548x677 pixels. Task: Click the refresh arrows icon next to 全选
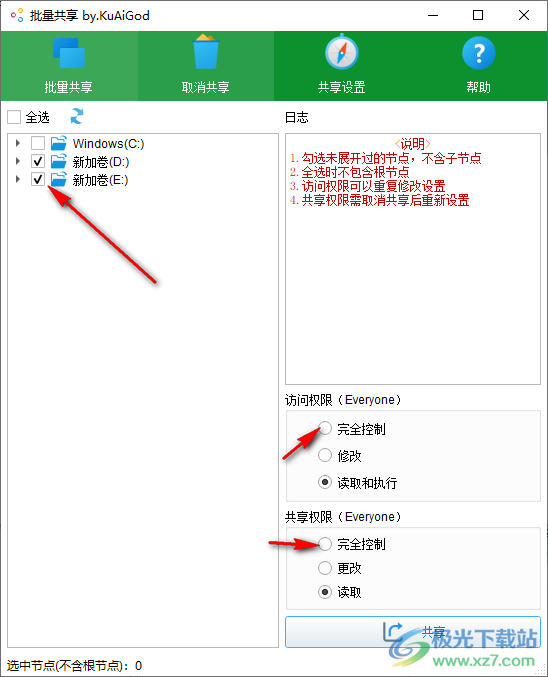pos(77,117)
